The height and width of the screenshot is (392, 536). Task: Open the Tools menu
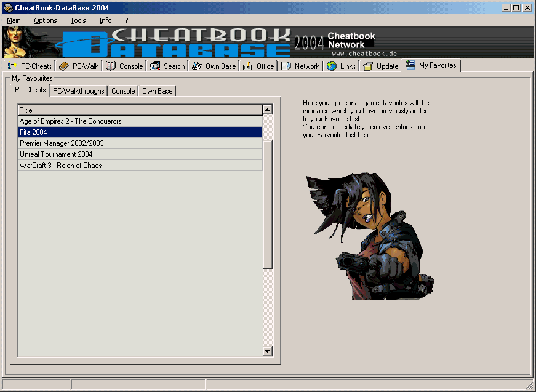[x=78, y=20]
